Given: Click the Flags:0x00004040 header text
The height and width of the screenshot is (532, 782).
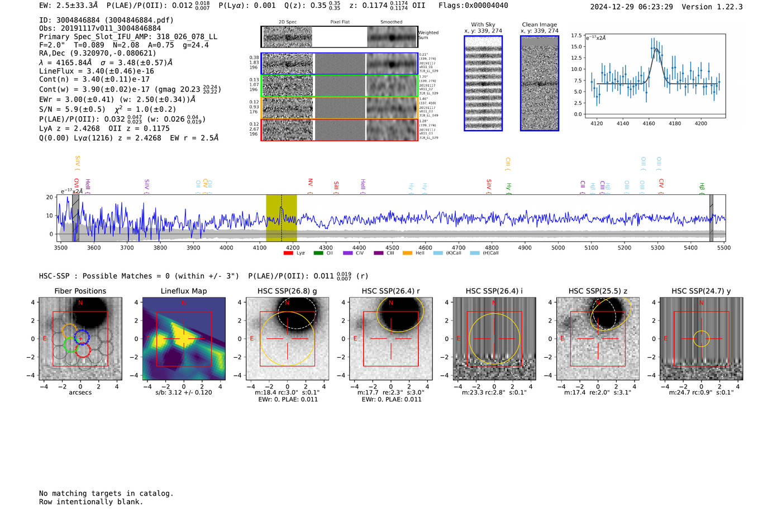Looking at the screenshot, I should point(473,6).
